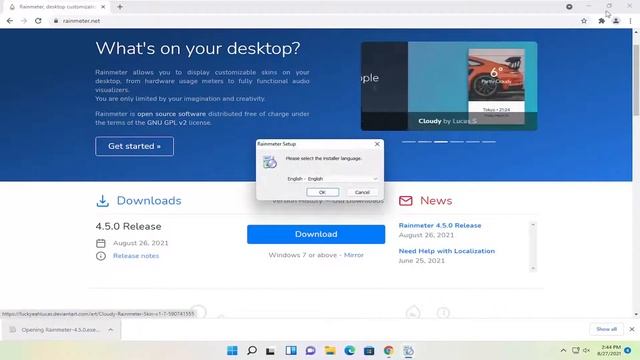Screen dimensions: 640x360
Task: Open the notification badge in system tray
Action: [x=628, y=350]
